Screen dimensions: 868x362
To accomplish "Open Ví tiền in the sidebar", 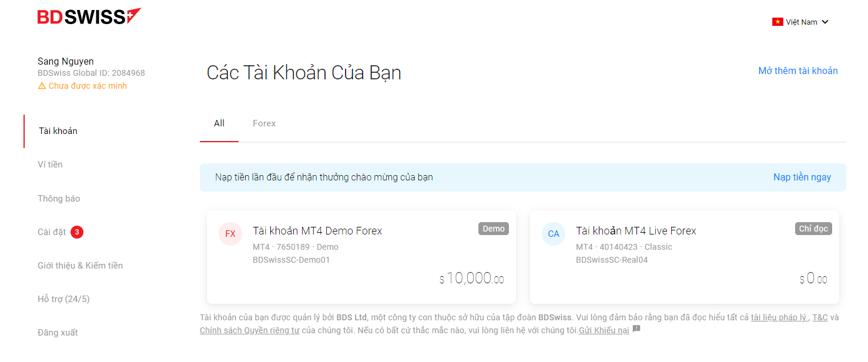I will coord(50,165).
